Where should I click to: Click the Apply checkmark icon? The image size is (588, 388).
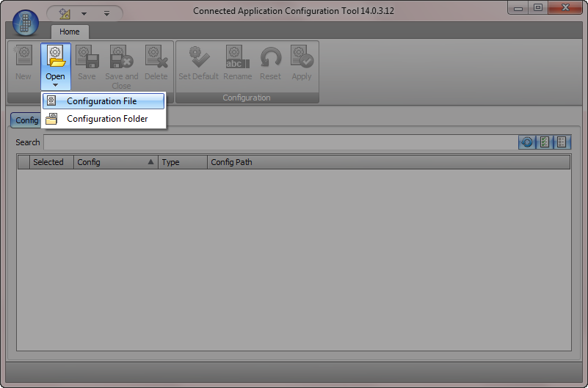point(302,56)
